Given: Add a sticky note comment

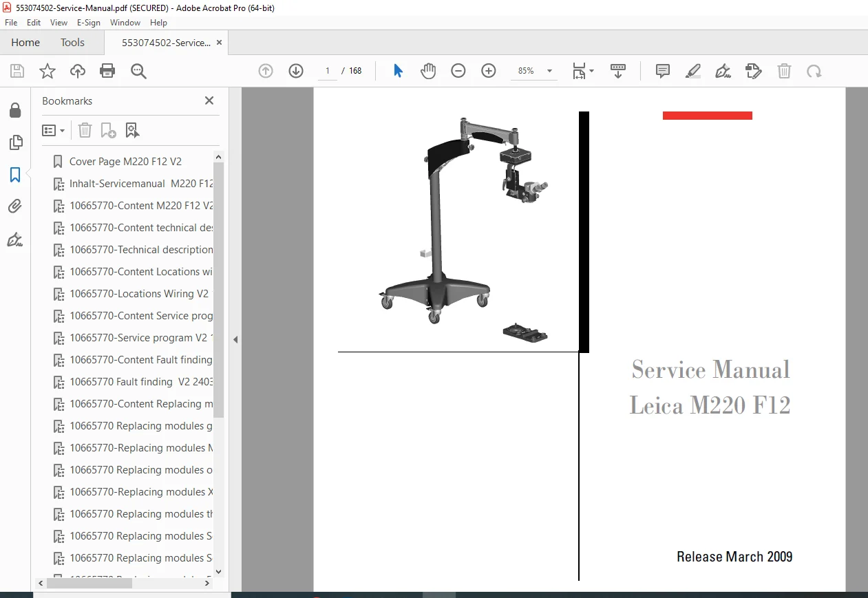Looking at the screenshot, I should click(x=663, y=71).
